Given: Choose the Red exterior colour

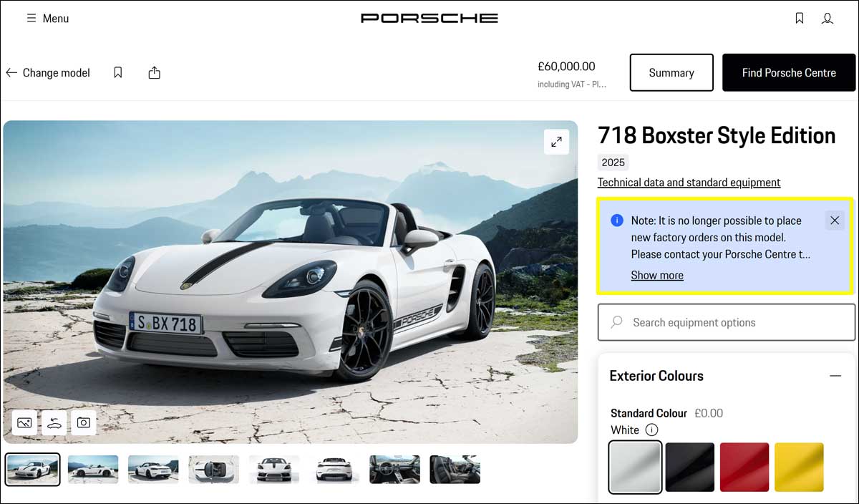Looking at the screenshot, I should pos(744,467).
